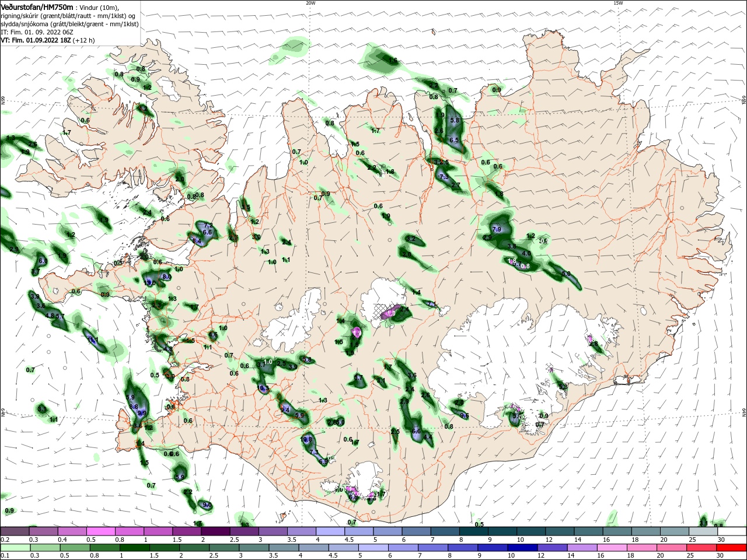The image size is (747, 560).
Task: Click the '7.9' precipitation value on the map
Action: [497, 229]
